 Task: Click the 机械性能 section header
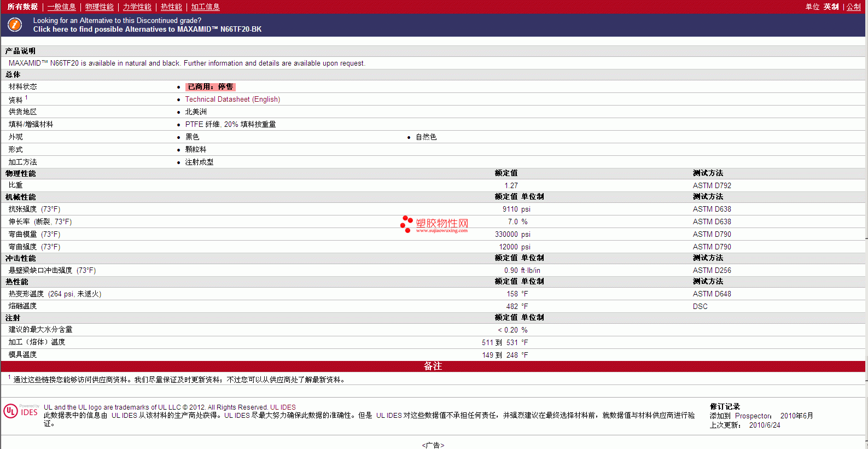[x=20, y=197]
